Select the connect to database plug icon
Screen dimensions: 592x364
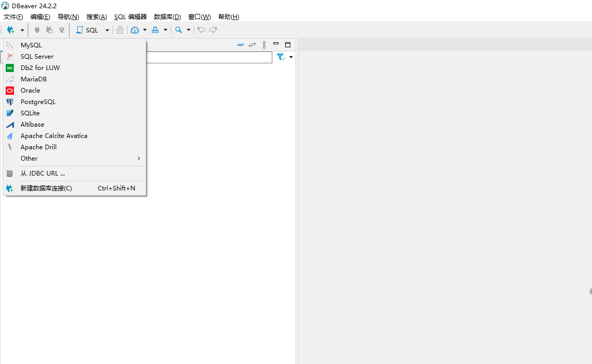click(37, 29)
